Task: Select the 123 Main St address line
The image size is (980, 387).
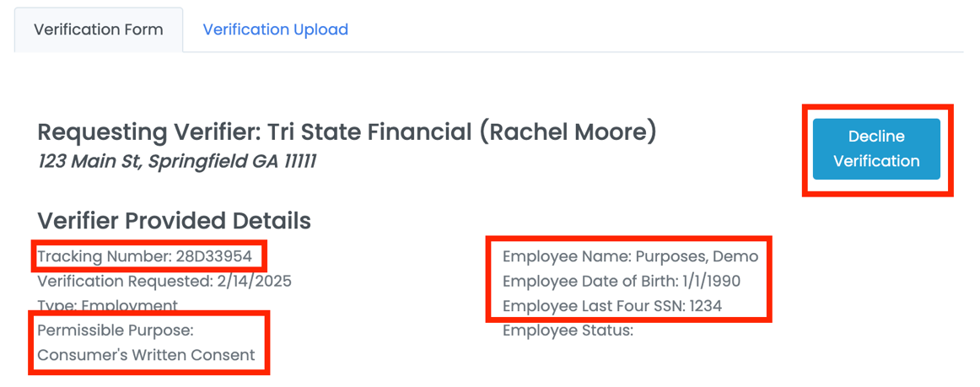Action: click(177, 160)
